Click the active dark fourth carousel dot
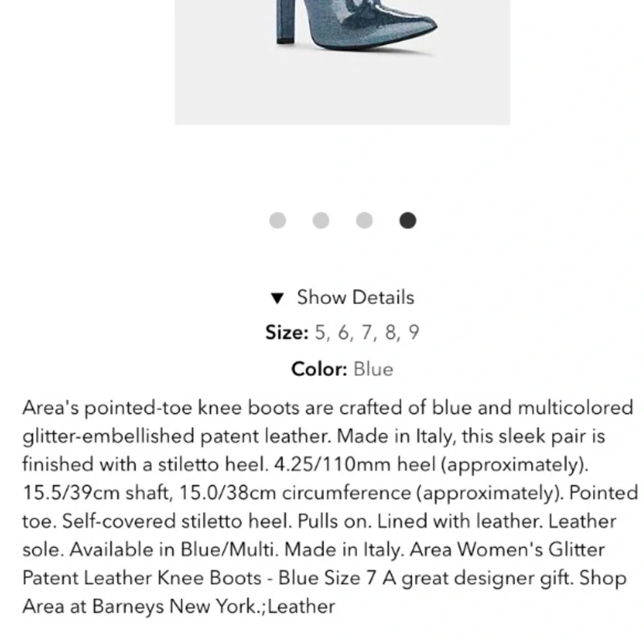 (408, 220)
